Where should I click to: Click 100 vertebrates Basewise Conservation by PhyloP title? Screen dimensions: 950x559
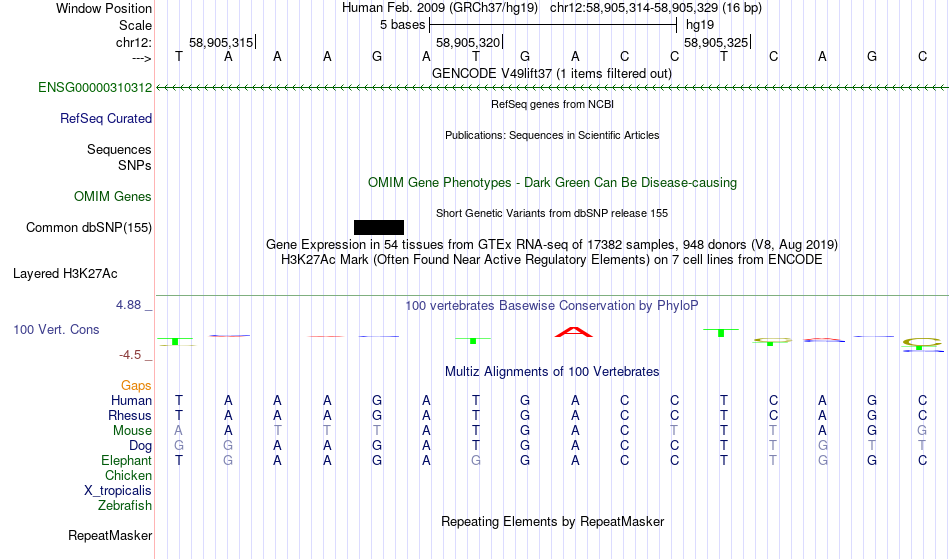[552, 305]
